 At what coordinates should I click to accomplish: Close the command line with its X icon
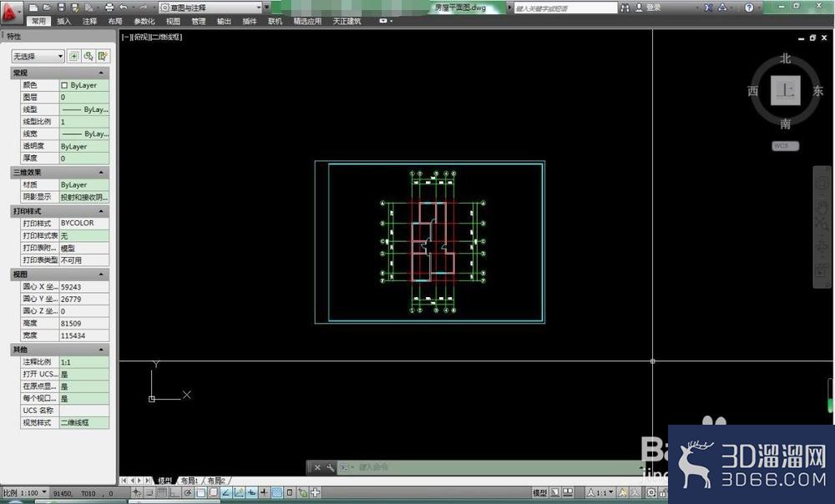[x=316, y=467]
